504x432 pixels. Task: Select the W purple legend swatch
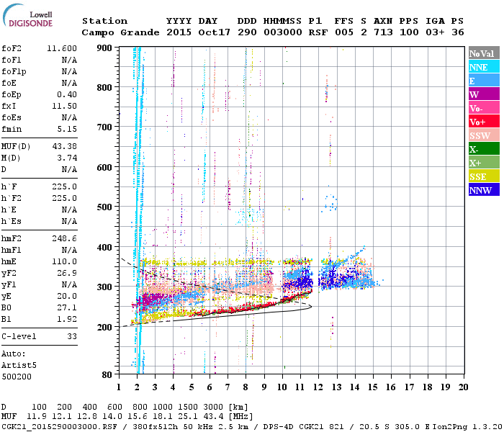[484, 94]
